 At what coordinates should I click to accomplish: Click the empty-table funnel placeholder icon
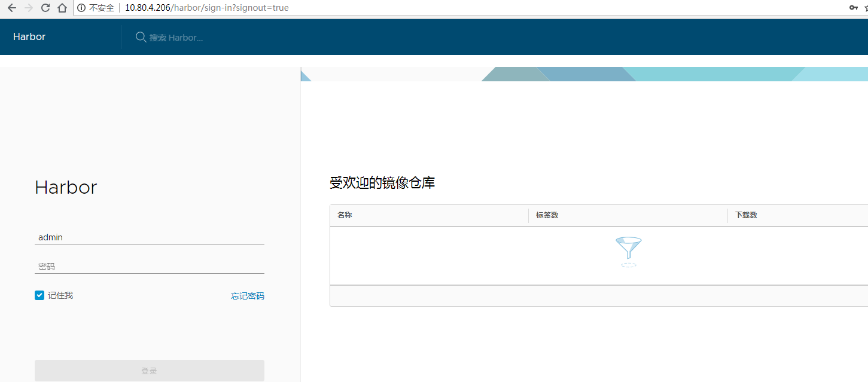(x=628, y=252)
